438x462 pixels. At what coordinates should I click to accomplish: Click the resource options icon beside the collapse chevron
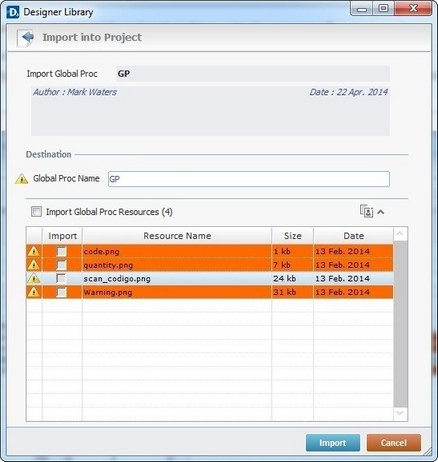click(366, 211)
